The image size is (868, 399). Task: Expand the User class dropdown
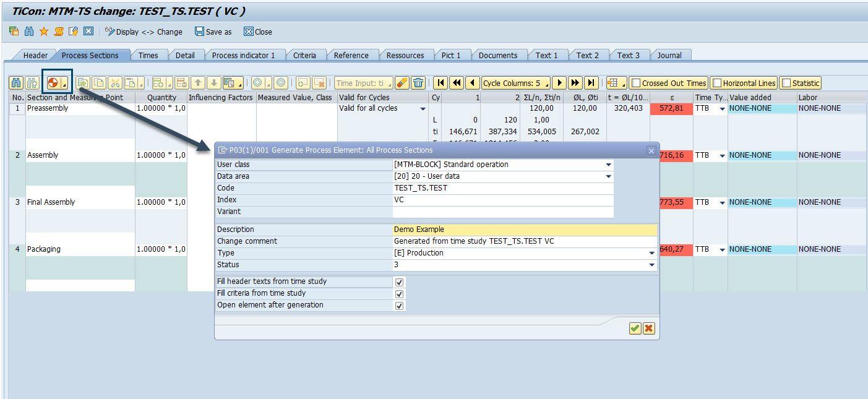tap(608, 165)
